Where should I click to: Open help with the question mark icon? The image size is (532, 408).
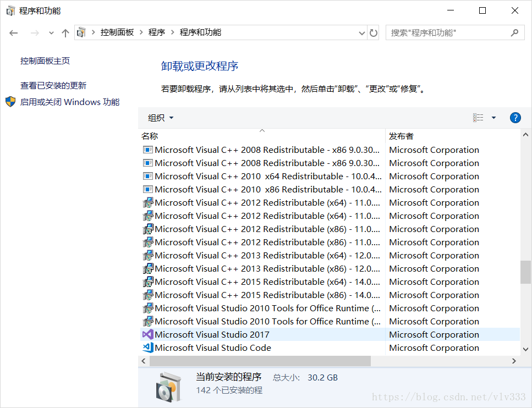point(515,118)
